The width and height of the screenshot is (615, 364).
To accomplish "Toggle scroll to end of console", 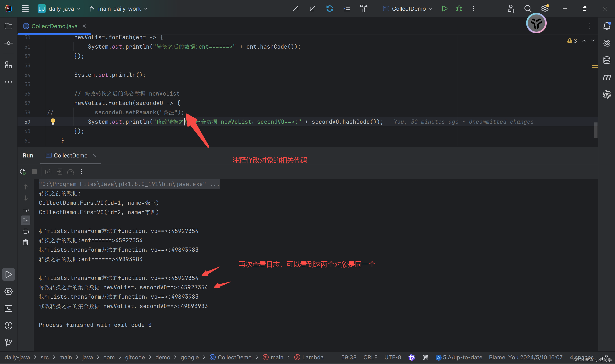I will 26,220.
